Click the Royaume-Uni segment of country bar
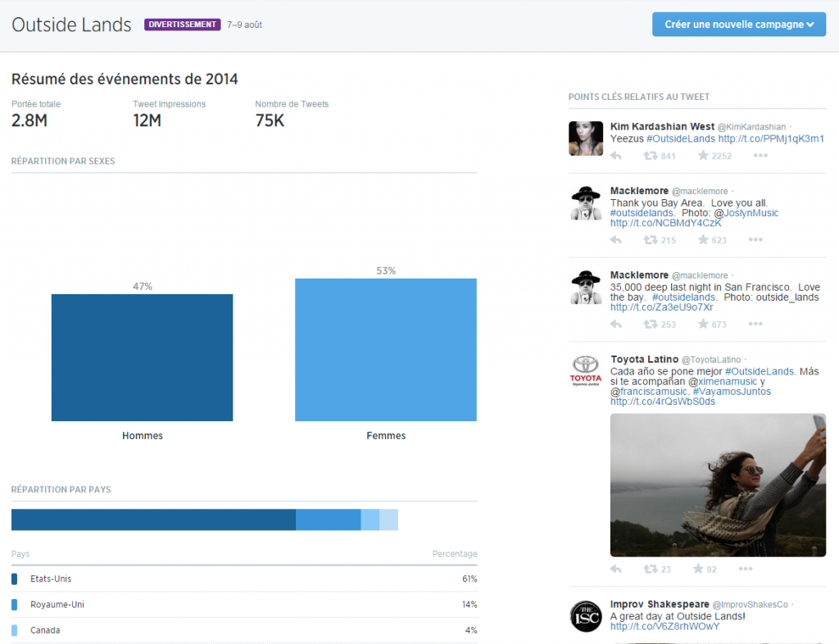Viewport: 839px width, 644px height. [x=329, y=520]
